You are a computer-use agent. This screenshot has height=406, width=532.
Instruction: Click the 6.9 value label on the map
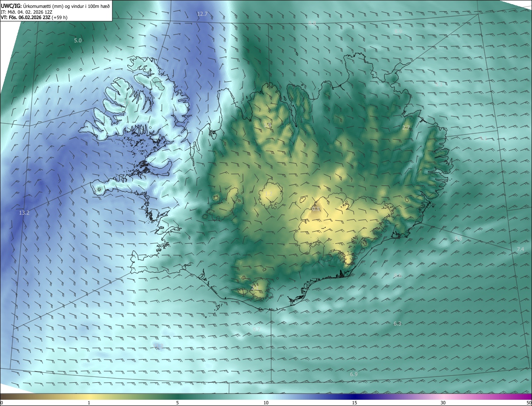point(354,374)
